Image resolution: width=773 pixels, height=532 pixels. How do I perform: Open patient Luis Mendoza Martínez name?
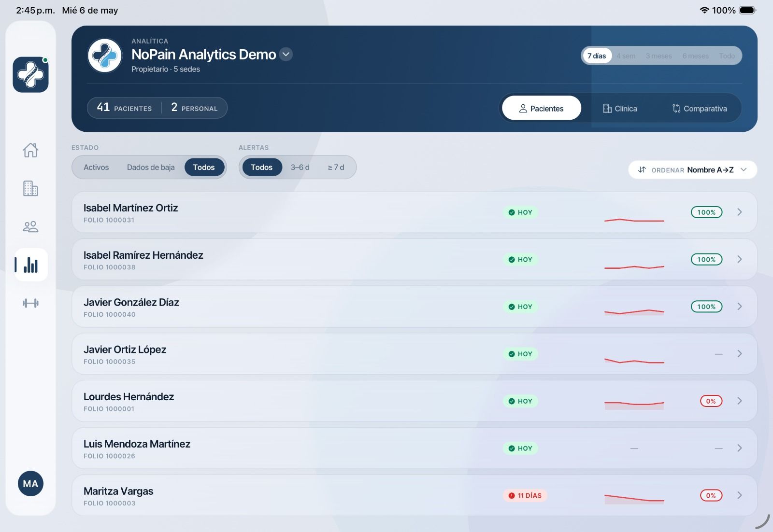pos(137,444)
